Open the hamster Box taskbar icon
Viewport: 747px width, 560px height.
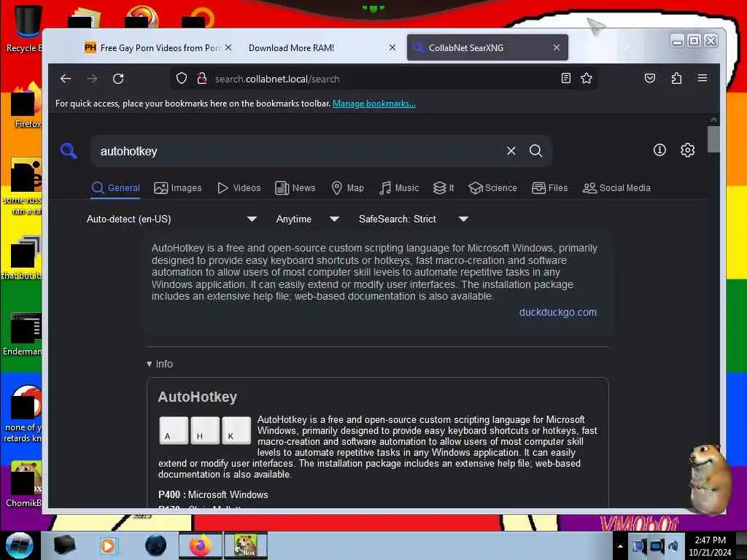(245, 545)
